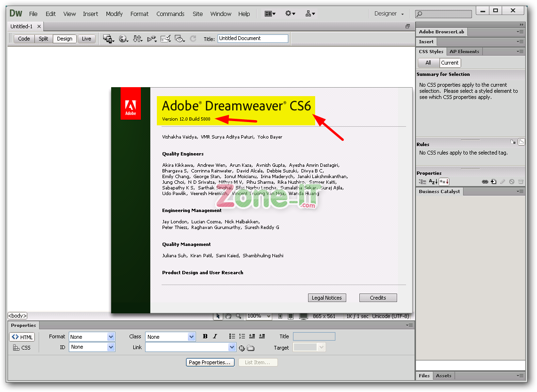Select the Hand tool in status bar
Screen dimensions: 537x392
[x=228, y=316]
